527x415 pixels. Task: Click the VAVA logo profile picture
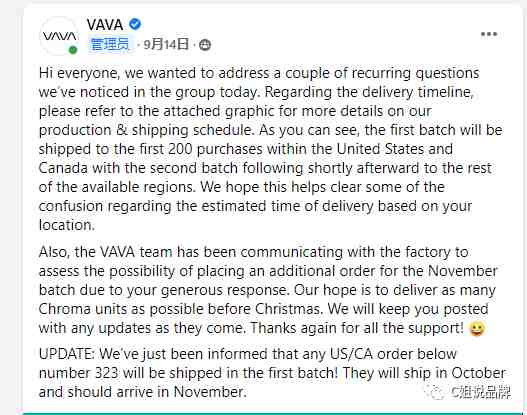point(59,36)
